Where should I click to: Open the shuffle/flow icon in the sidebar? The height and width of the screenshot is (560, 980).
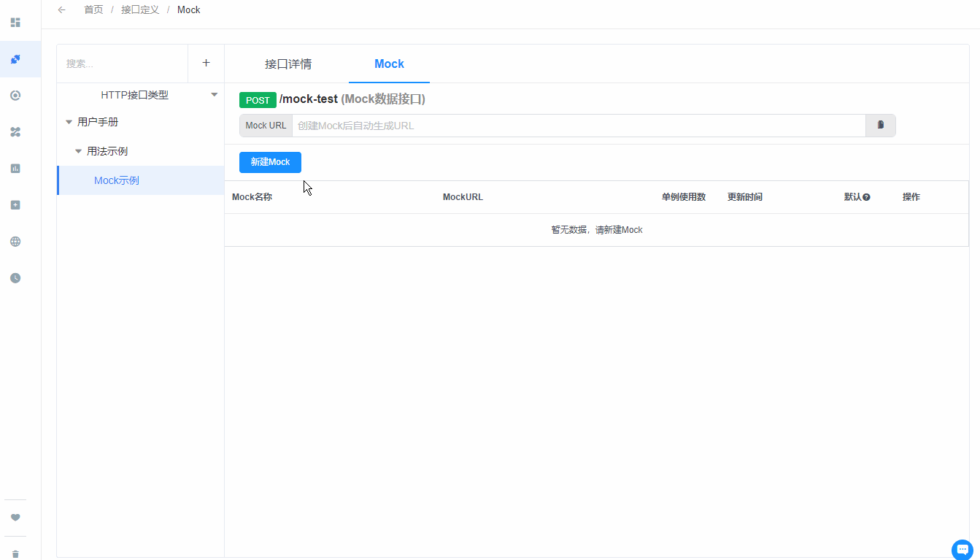[15, 131]
